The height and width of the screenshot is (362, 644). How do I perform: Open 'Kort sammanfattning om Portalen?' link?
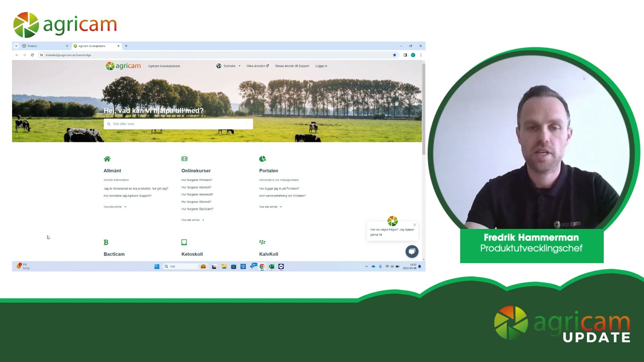[283, 196]
